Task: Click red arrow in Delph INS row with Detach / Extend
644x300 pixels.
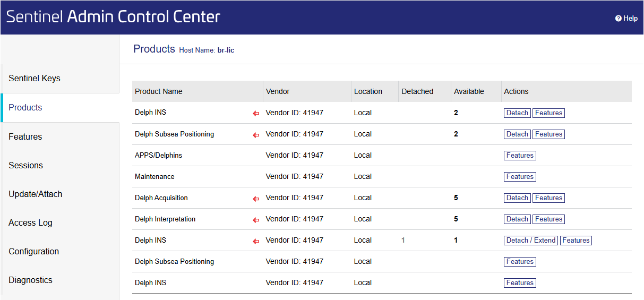Action: pos(256,241)
